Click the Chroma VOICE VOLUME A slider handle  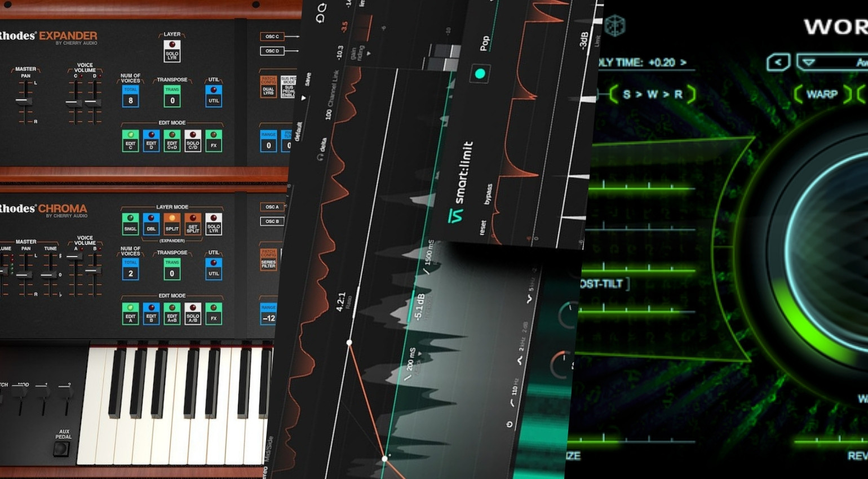(73, 256)
